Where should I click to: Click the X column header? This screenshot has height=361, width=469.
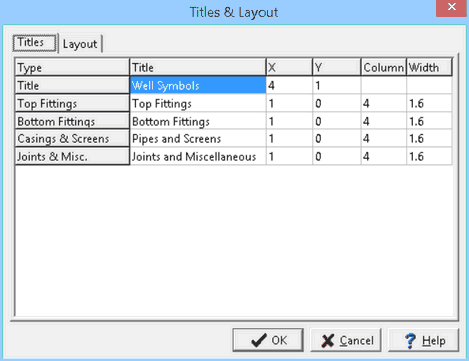click(x=289, y=67)
